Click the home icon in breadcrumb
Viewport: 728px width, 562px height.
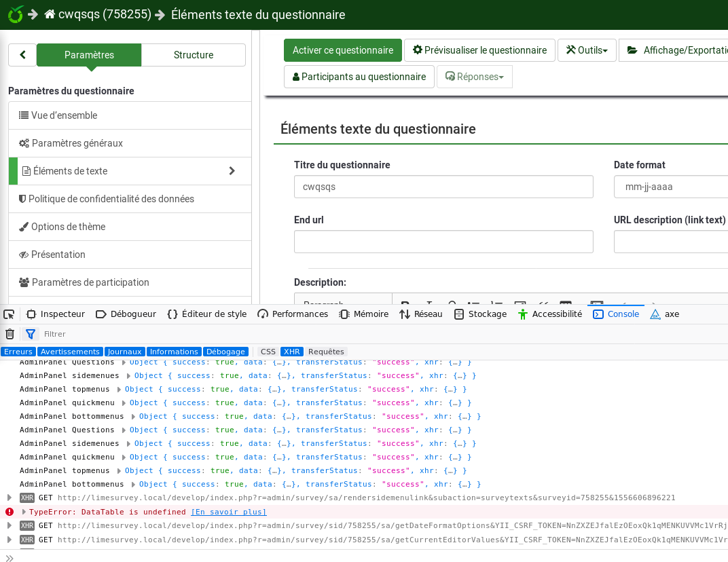50,14
